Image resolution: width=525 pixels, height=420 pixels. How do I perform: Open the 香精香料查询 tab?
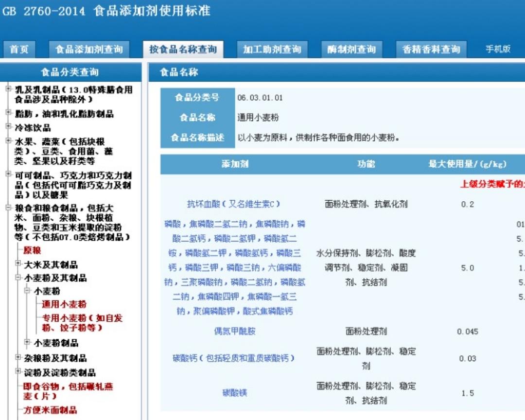coord(431,50)
